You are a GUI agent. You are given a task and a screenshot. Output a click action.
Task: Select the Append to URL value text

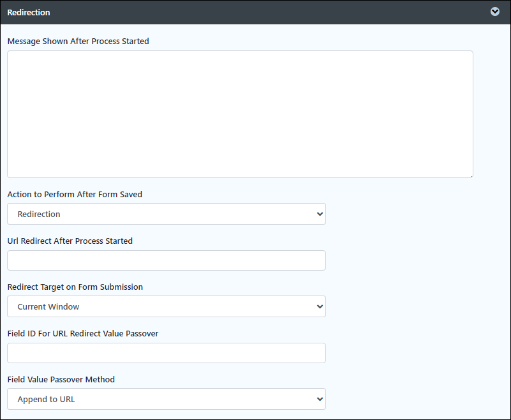pos(46,400)
